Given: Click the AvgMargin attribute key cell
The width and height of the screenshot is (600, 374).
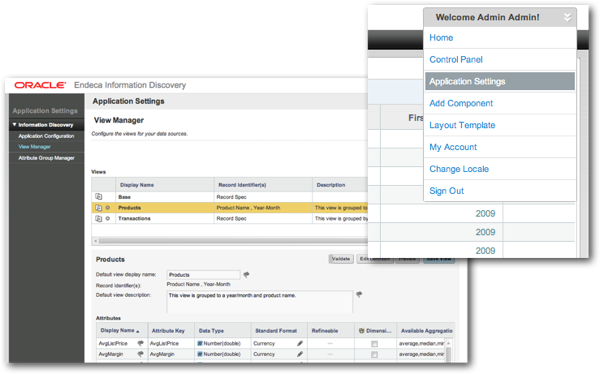Looking at the screenshot, I should 171,354.
